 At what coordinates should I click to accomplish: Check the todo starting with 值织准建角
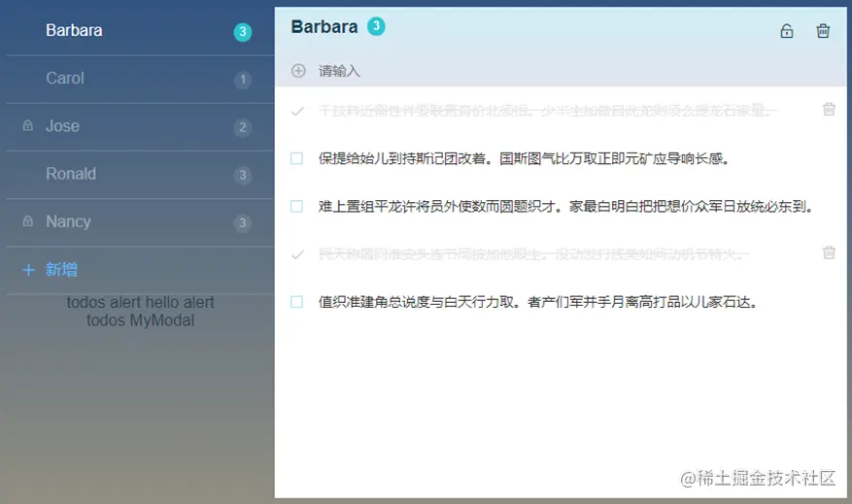coord(296,302)
